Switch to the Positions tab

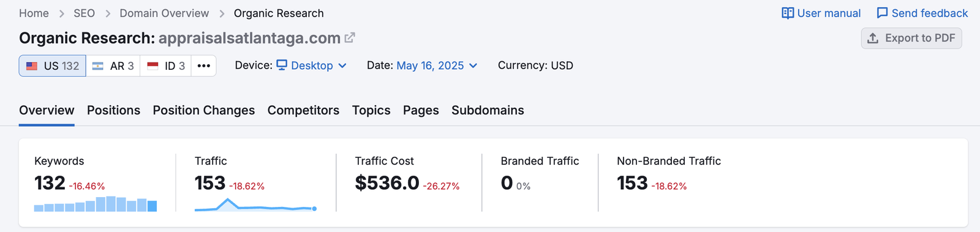[x=113, y=110]
